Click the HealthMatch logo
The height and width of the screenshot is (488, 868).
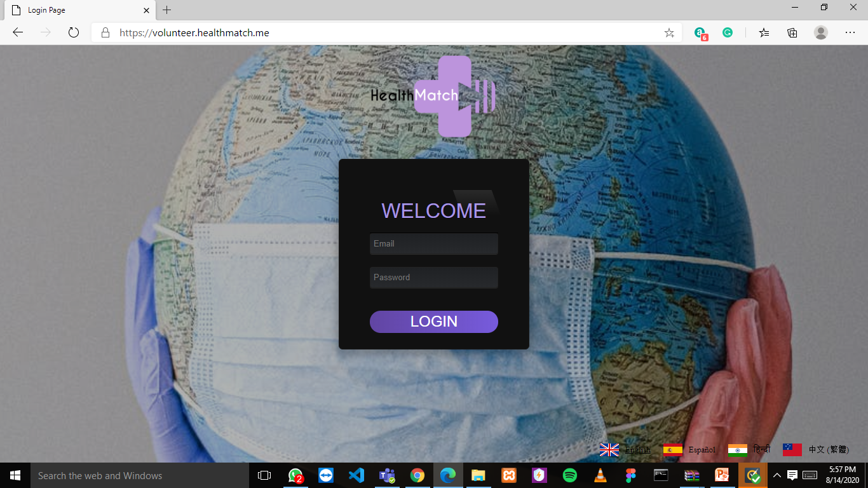(x=433, y=96)
